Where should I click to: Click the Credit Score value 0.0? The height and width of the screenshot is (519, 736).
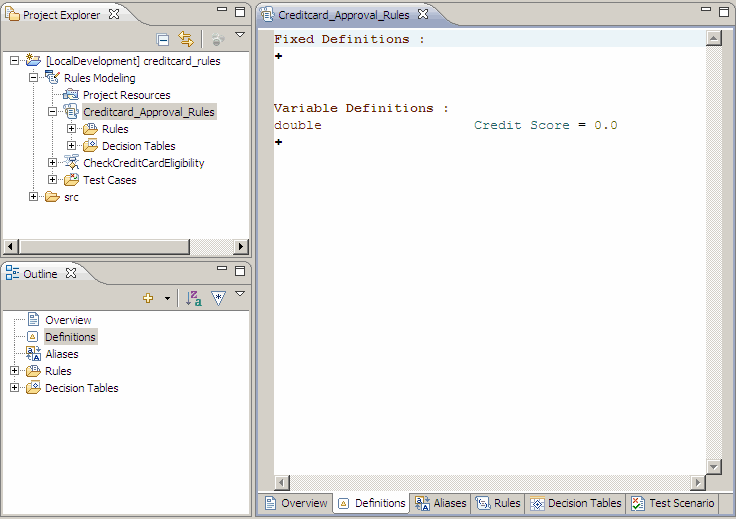[606, 125]
